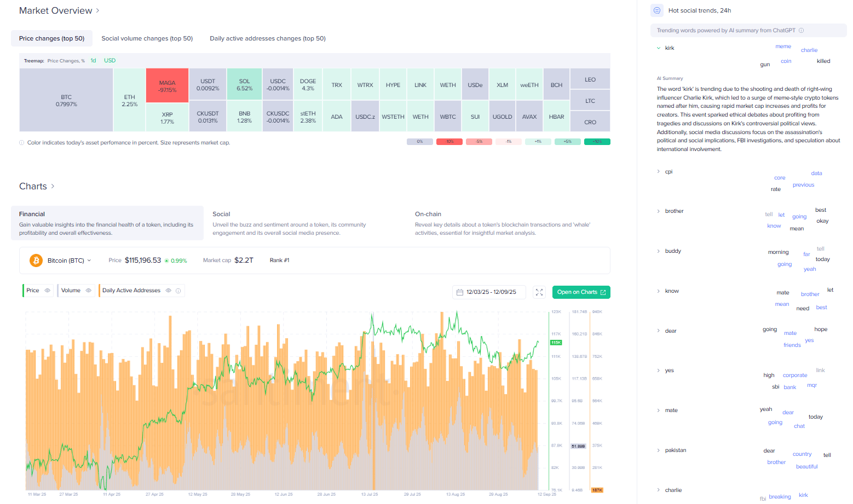Viewport: 853px width, 504px height.
Task: Toggle Daily Active Addresses visibility eye
Action: click(169, 291)
